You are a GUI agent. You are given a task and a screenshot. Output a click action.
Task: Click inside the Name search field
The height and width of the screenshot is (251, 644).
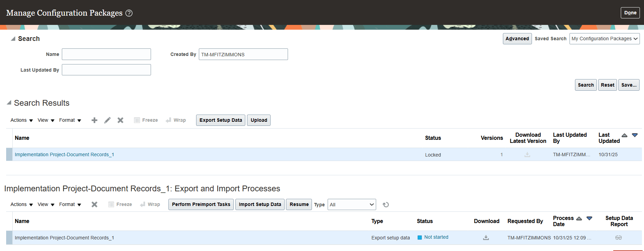[x=106, y=54]
